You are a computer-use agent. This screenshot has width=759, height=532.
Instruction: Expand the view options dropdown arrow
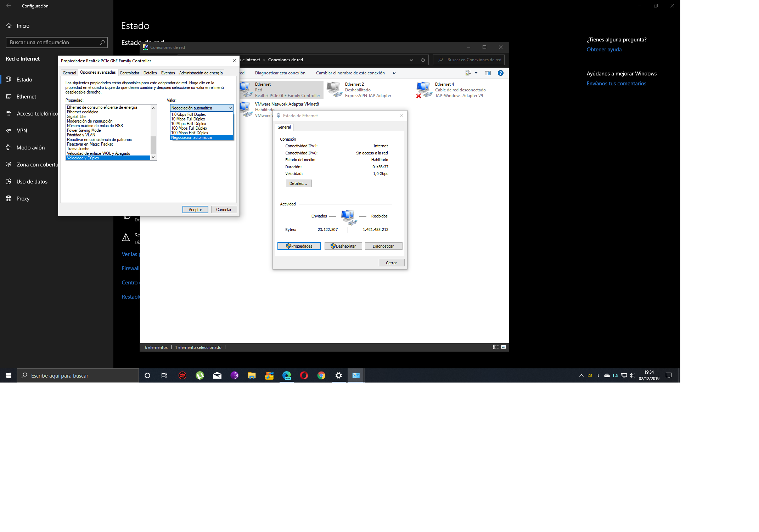click(x=476, y=73)
